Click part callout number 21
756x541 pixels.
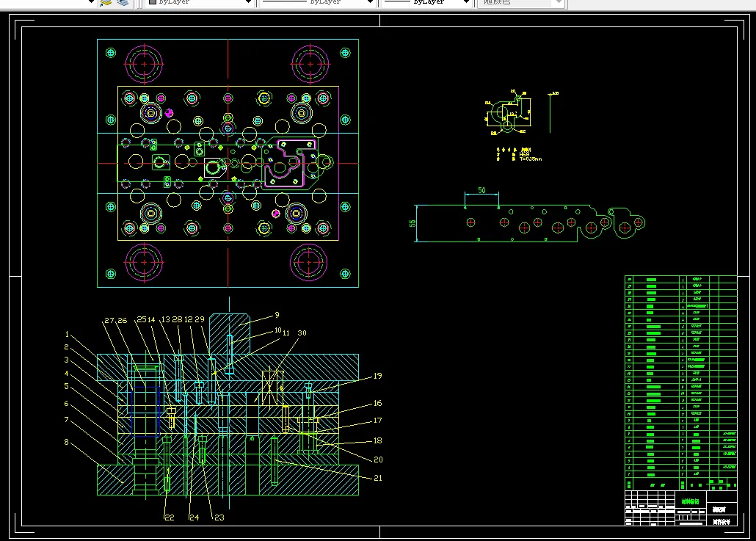[x=378, y=478]
